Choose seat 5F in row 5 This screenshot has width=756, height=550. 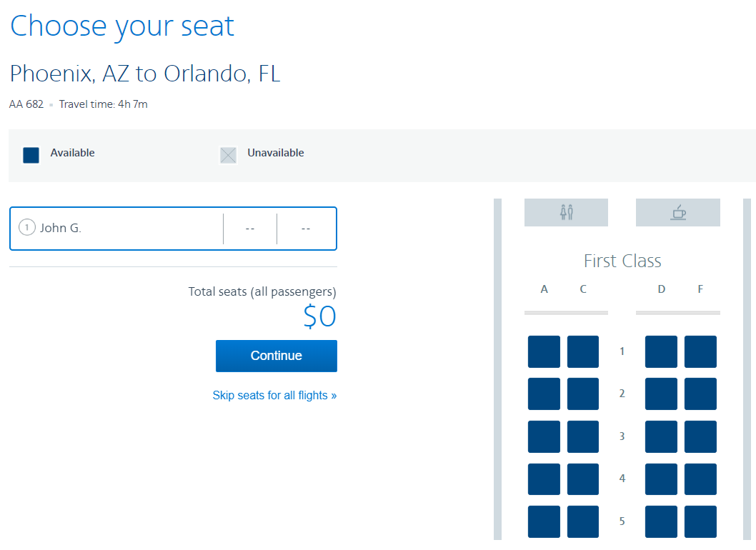[x=700, y=521]
